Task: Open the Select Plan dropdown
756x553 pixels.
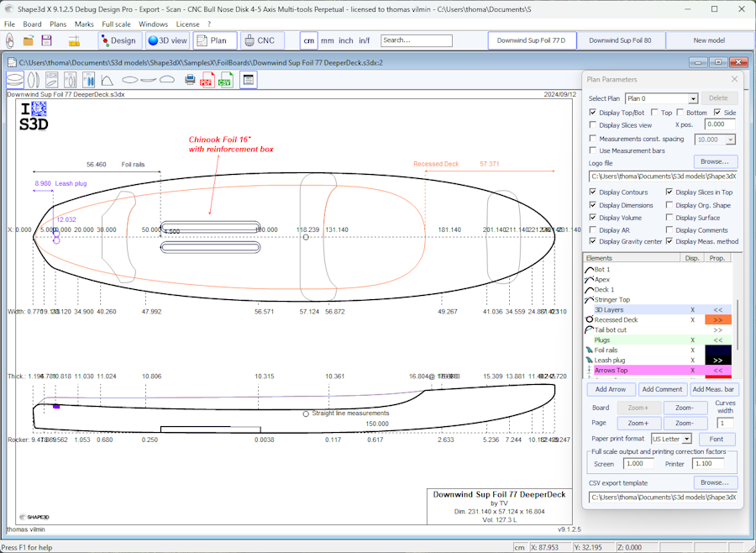Action: [691, 98]
